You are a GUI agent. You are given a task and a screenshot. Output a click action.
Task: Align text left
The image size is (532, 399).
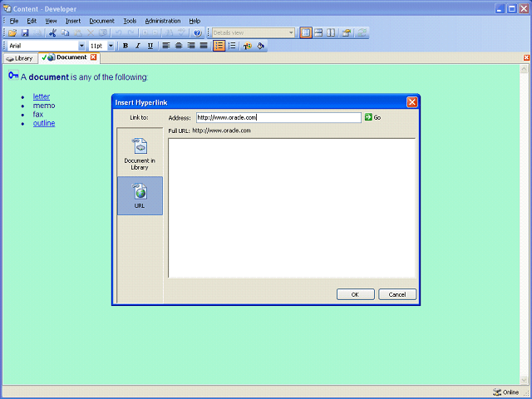[166, 46]
